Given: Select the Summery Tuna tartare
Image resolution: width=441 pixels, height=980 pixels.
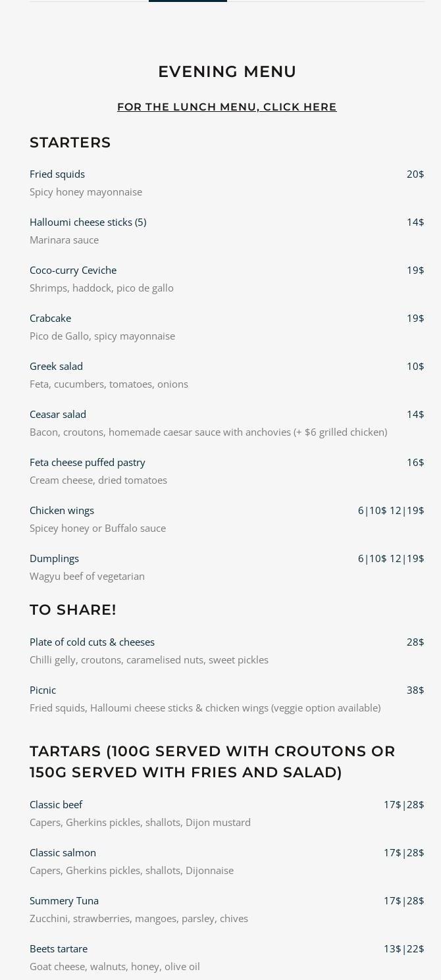Looking at the screenshot, I should (64, 900).
